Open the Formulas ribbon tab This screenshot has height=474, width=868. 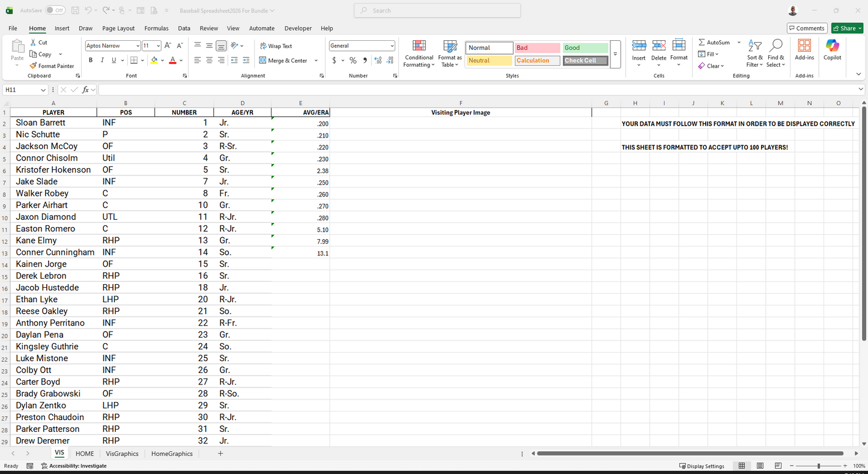pyautogui.click(x=156, y=28)
